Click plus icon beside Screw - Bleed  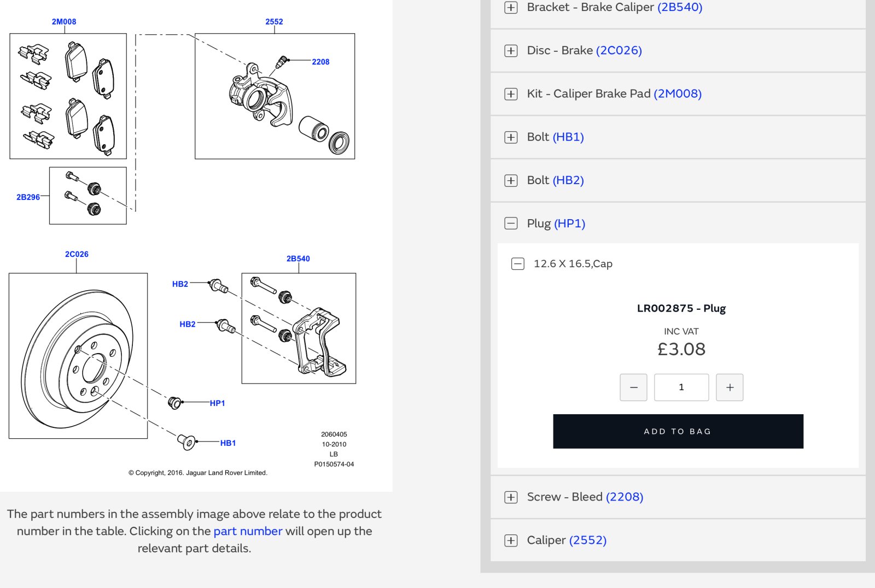(511, 497)
